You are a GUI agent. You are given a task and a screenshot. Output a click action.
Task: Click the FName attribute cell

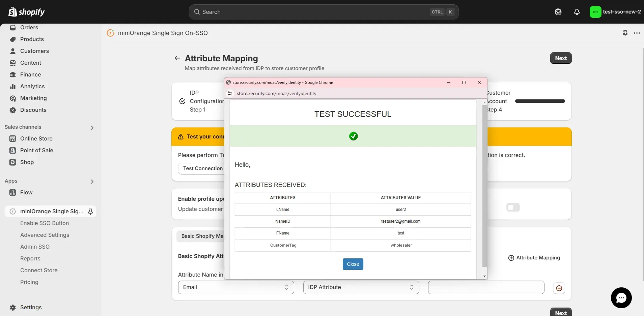point(283,233)
